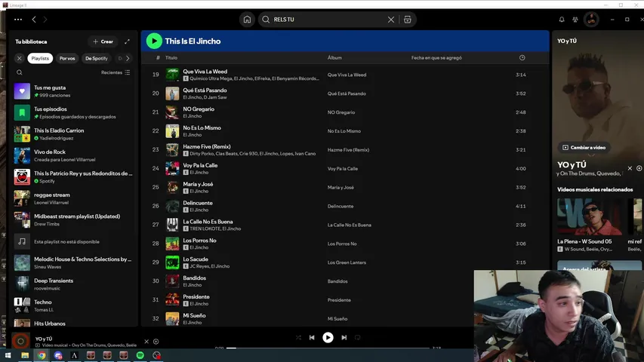Viewport: 644px width, 362px height.
Task: Skip to previous track
Action: point(312,337)
